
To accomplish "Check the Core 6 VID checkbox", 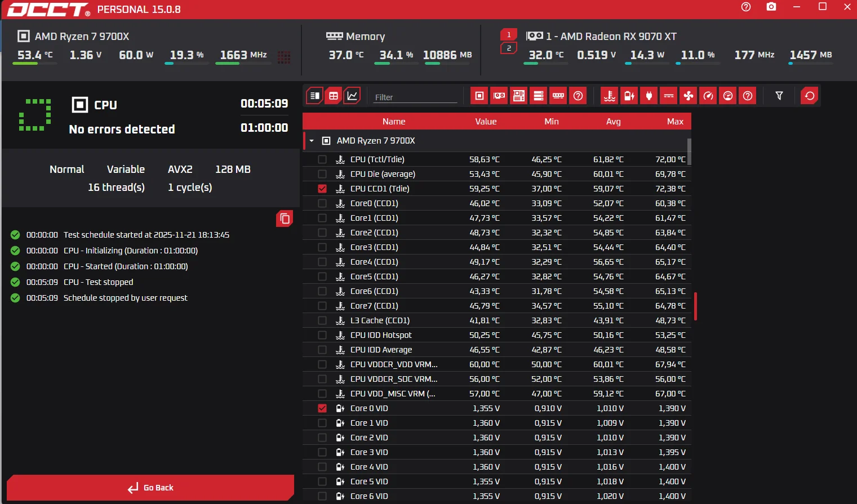I will point(322,496).
